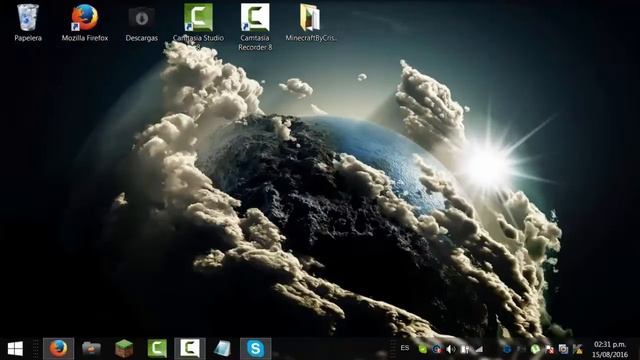Open white Camtasia Recorder taskbar icon
640x360 pixels.
pos(190,349)
